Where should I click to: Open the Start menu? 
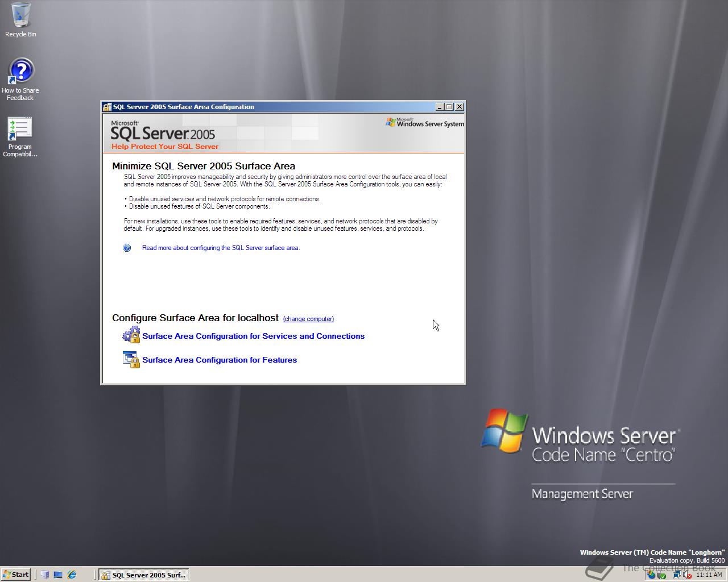click(16, 575)
